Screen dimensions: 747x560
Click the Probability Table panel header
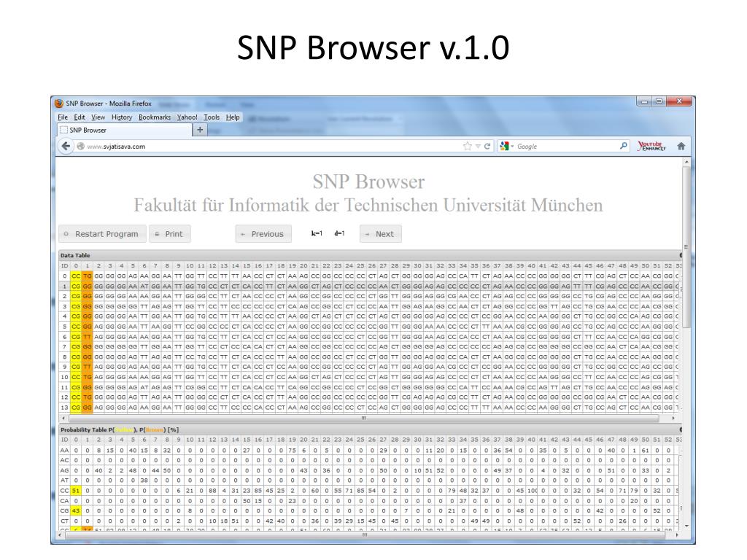point(370,429)
